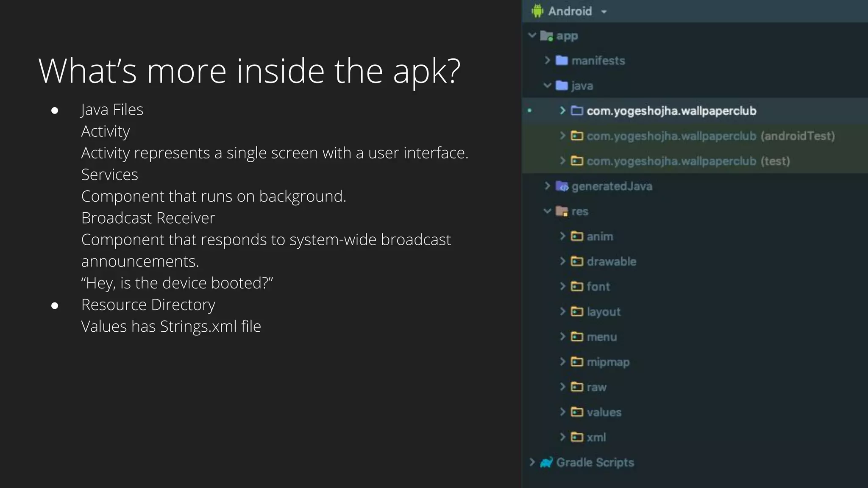
Task: Expand the values resource folder
Action: click(x=563, y=412)
